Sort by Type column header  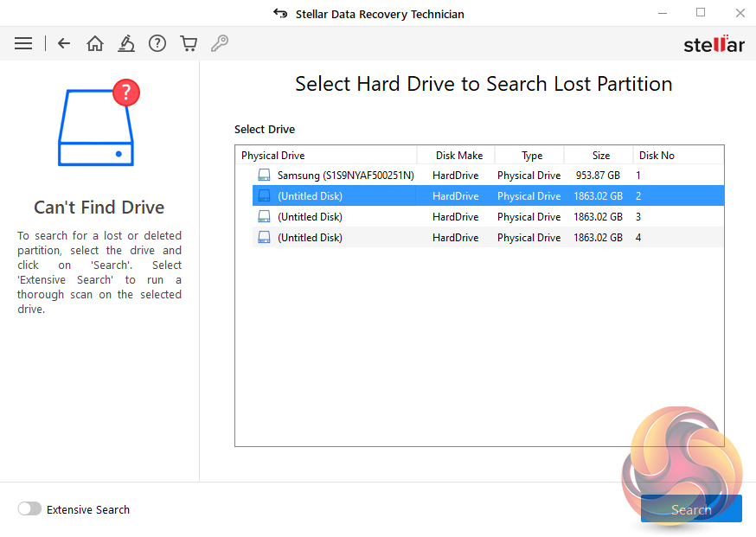point(532,156)
